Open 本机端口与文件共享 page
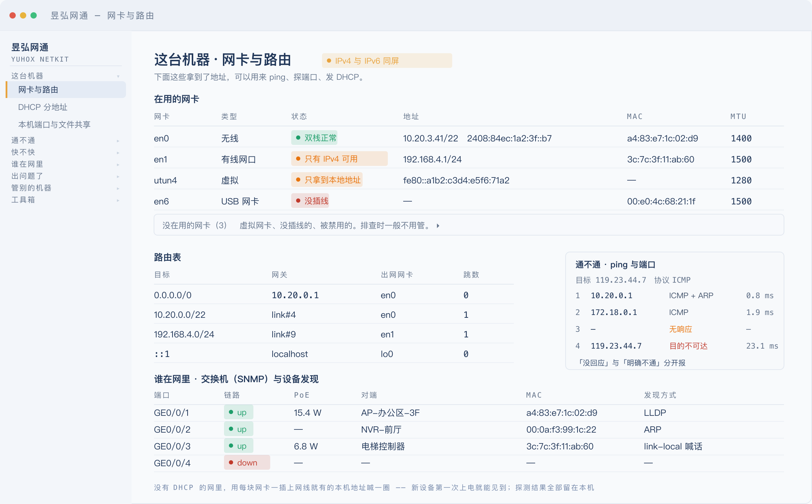This screenshot has height=504, width=812. click(54, 125)
